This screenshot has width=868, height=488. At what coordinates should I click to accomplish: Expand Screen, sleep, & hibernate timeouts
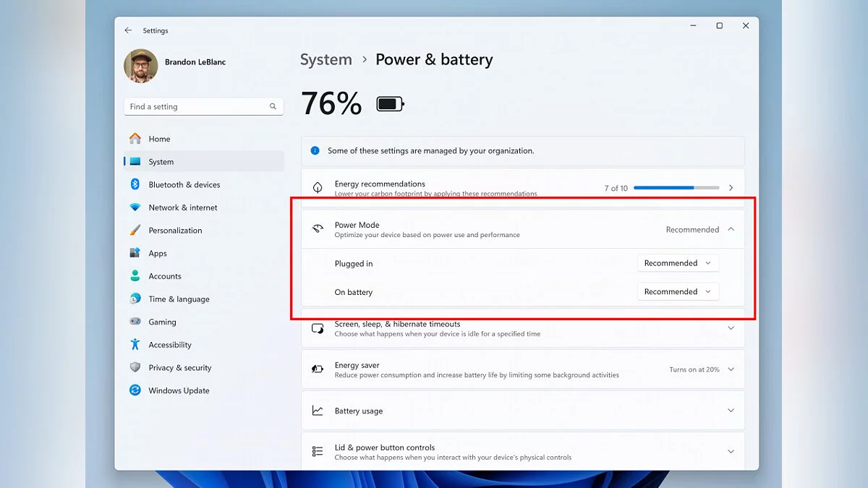pyautogui.click(x=731, y=328)
